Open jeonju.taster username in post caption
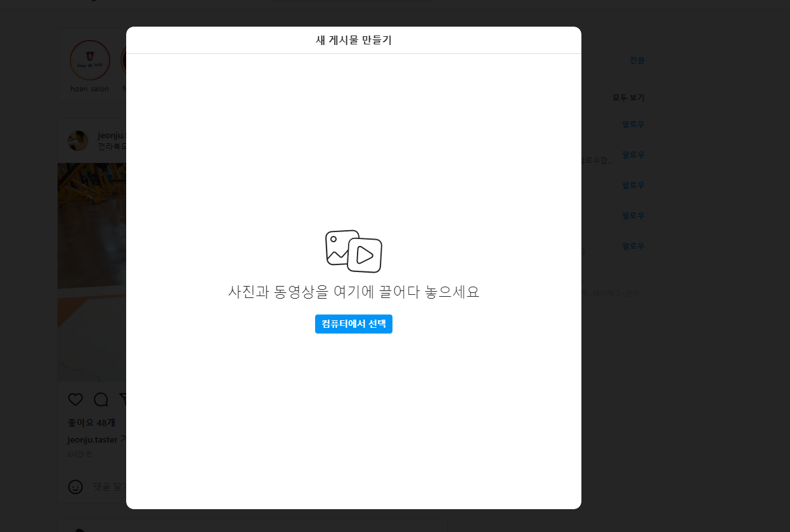The image size is (790, 532). pyautogui.click(x=93, y=439)
